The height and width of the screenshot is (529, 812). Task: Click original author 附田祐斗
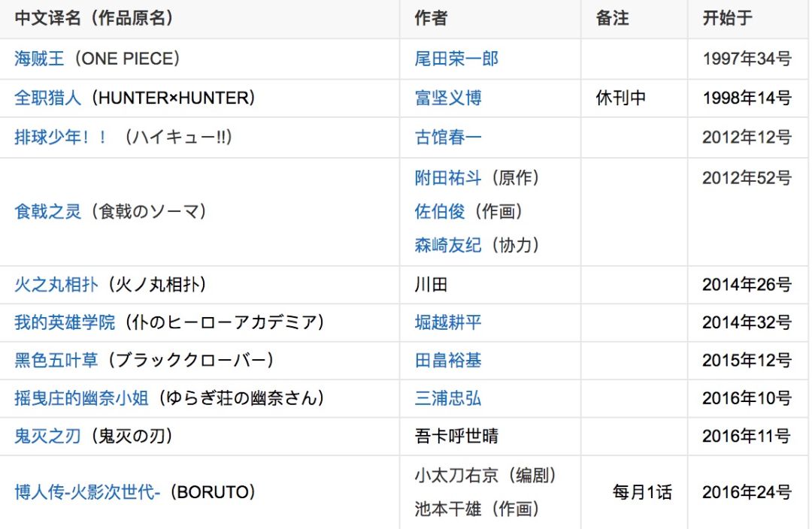(x=448, y=178)
